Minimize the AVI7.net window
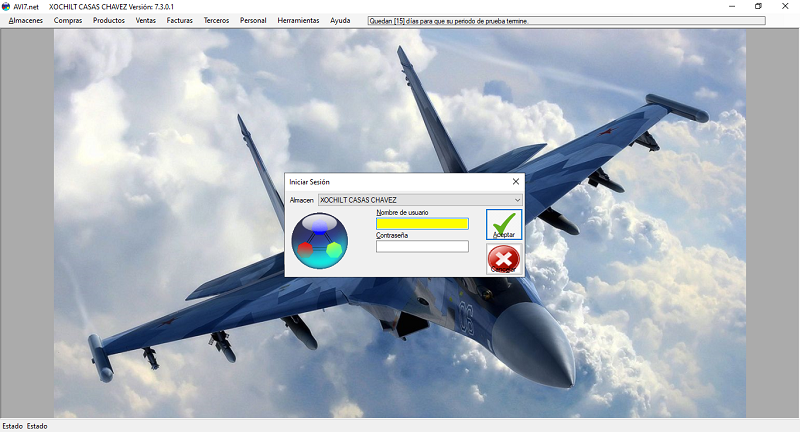The width and height of the screenshot is (800, 432). 732,6
